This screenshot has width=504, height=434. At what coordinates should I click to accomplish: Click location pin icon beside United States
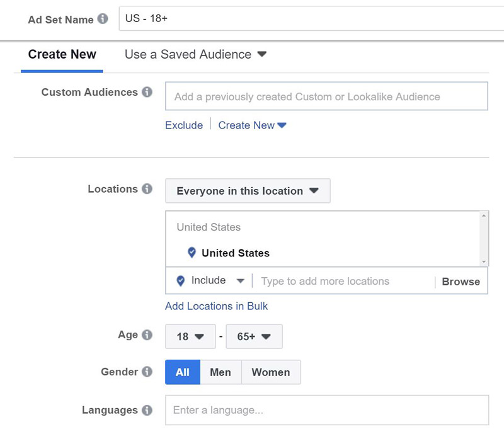tap(192, 253)
